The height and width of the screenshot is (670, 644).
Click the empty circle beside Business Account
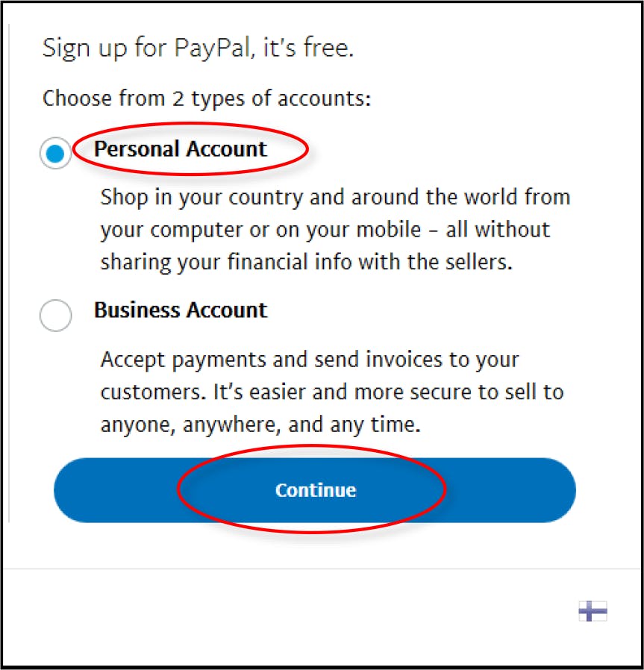pos(55,316)
